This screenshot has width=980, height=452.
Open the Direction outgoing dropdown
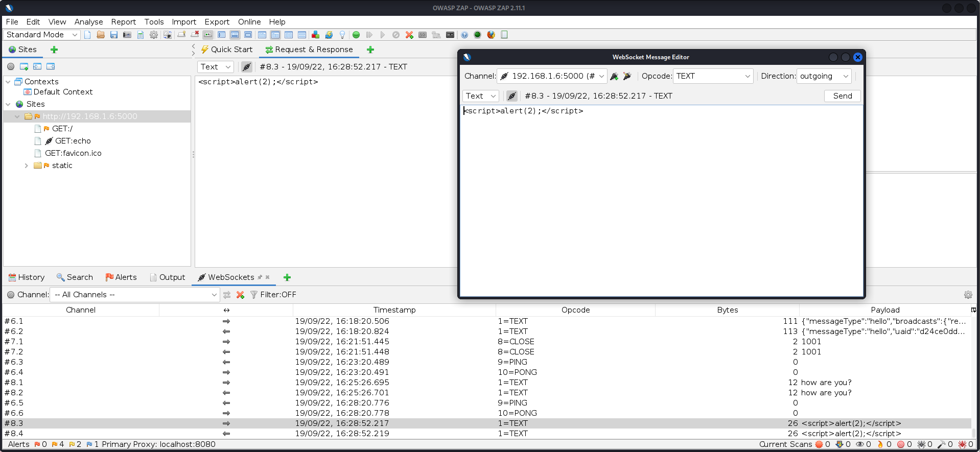[x=824, y=76]
